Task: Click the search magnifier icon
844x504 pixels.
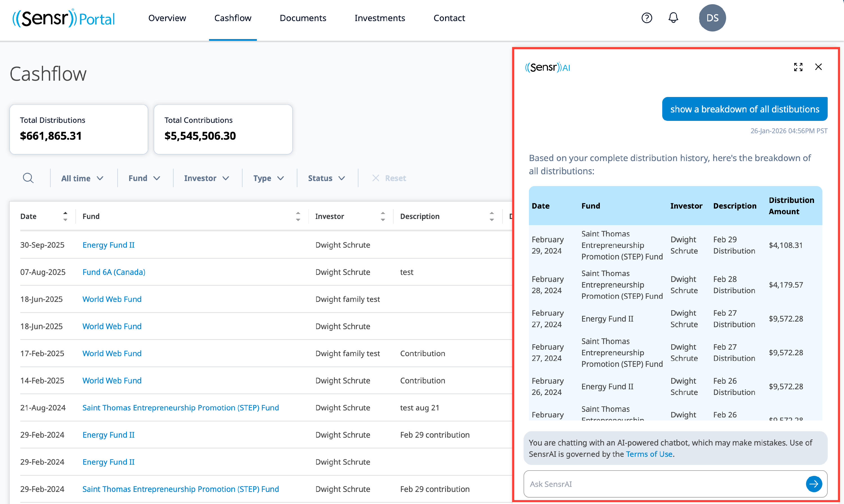Action: 28,178
